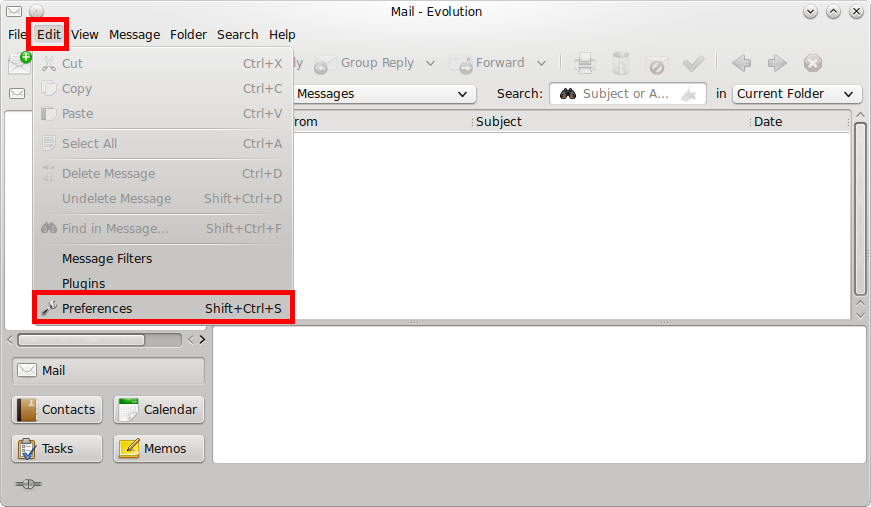
Task: Switch to the Contacts view
Action: tap(57, 410)
